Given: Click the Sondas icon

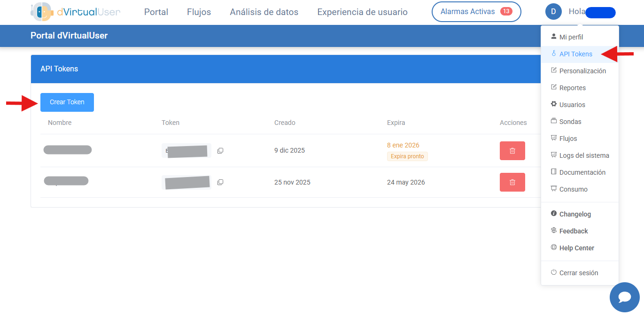Looking at the screenshot, I should click(x=554, y=121).
